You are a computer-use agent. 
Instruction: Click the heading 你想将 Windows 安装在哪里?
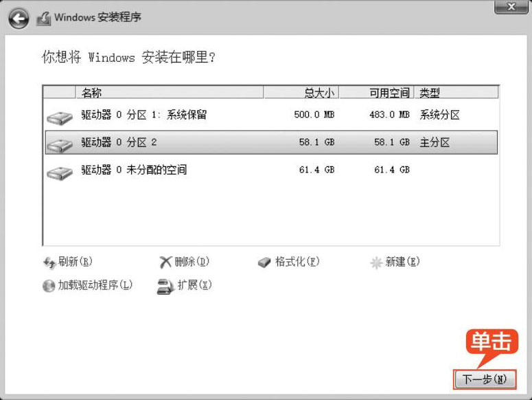click(128, 57)
